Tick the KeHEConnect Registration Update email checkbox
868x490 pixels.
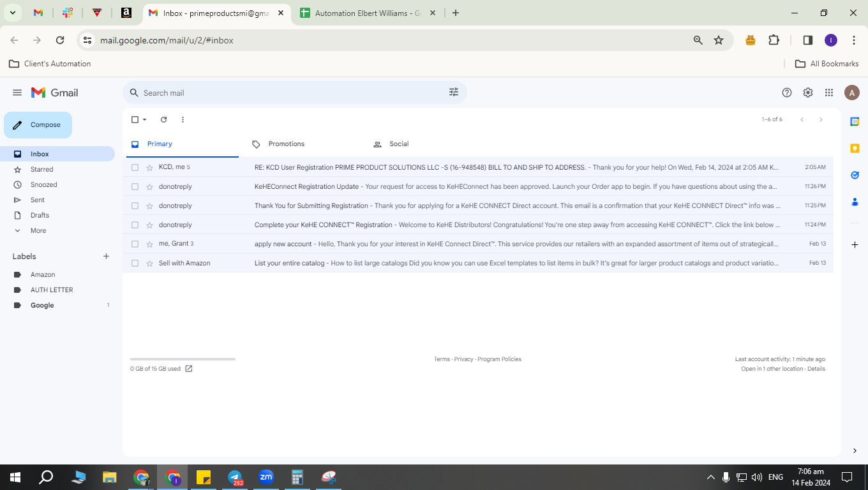click(x=135, y=186)
